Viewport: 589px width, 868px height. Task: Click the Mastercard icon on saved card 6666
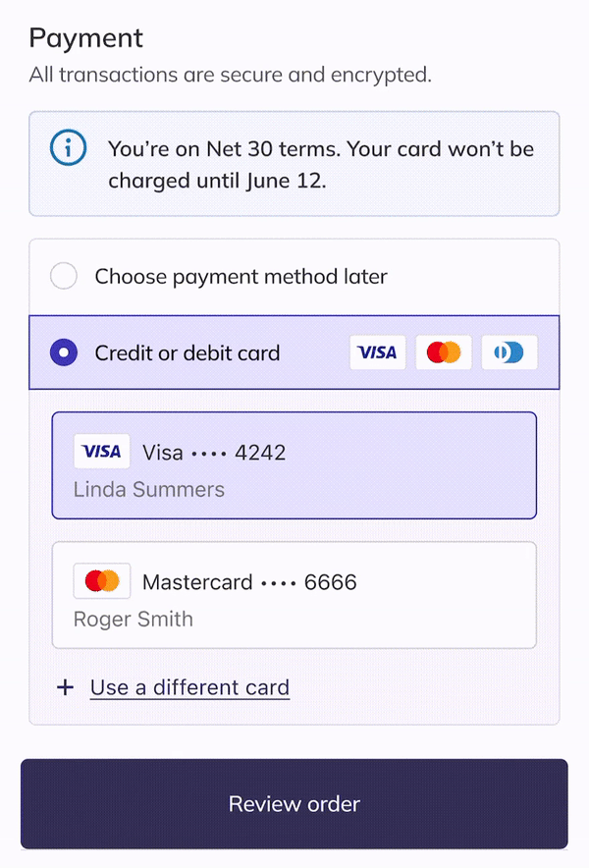tap(102, 581)
